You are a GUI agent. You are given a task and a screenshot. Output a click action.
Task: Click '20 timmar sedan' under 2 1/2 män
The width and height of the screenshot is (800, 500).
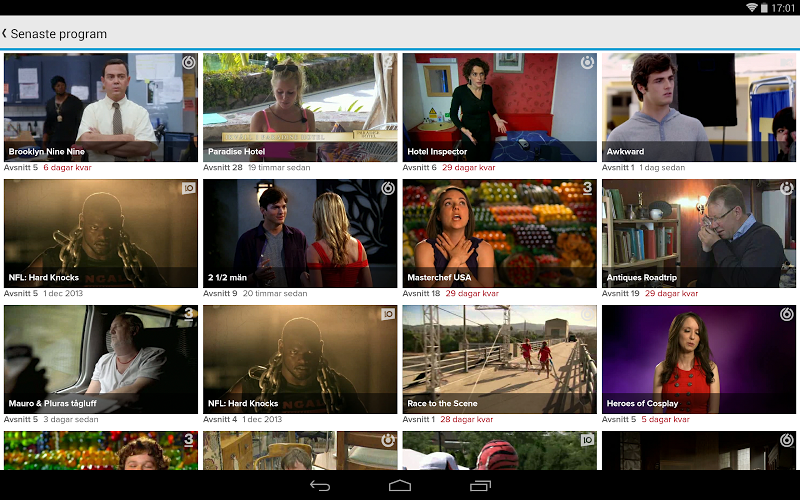coord(275,293)
